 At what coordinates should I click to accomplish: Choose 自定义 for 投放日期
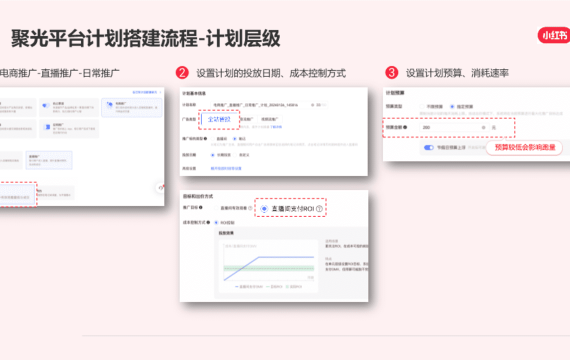pos(235,155)
